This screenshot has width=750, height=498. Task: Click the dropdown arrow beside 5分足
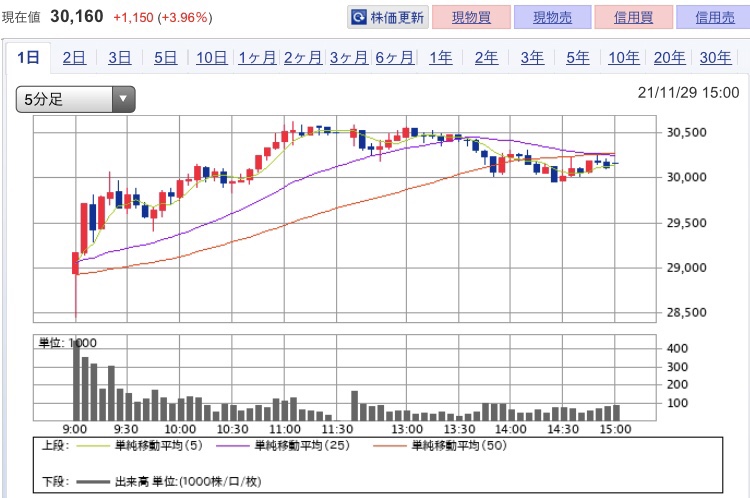tap(123, 100)
